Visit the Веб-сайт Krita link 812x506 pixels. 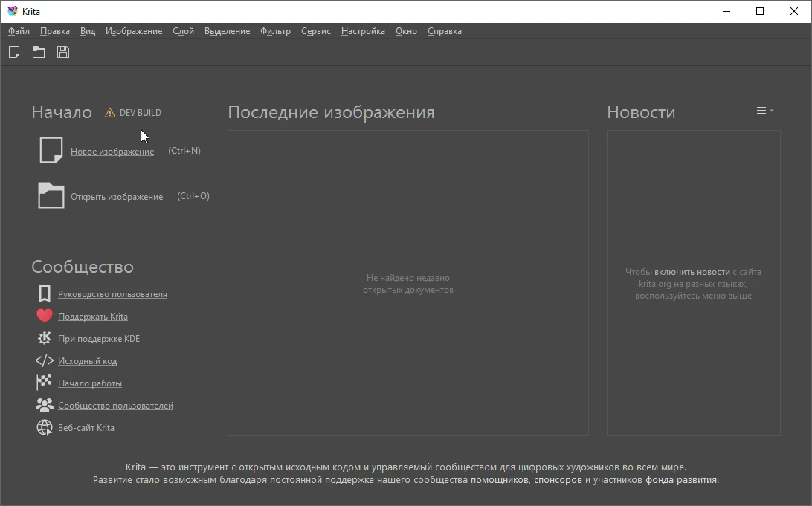(x=86, y=427)
